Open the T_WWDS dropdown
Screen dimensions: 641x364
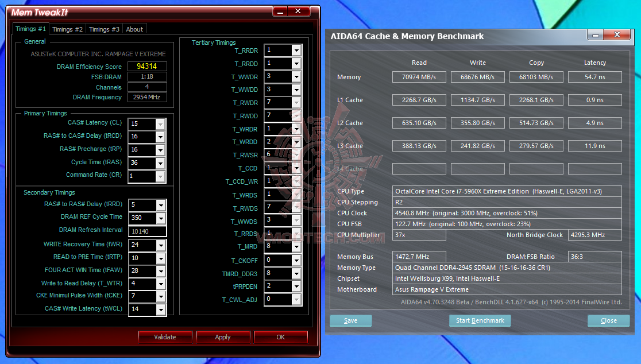[x=297, y=220]
